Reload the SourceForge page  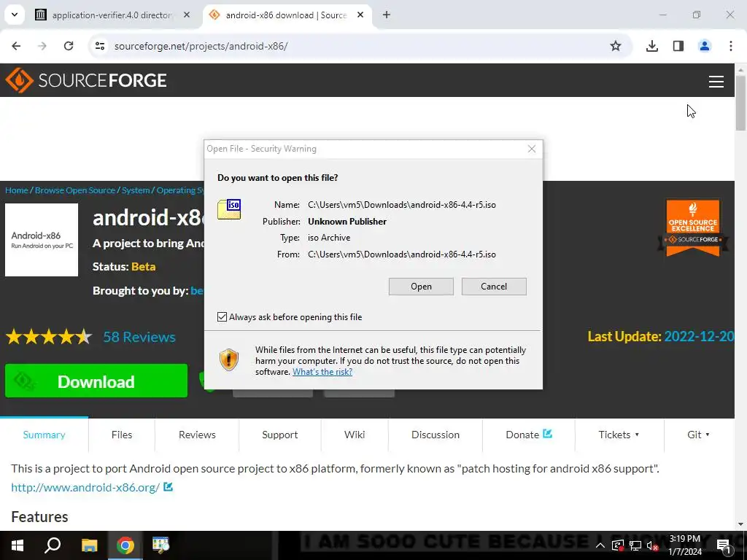tap(69, 46)
